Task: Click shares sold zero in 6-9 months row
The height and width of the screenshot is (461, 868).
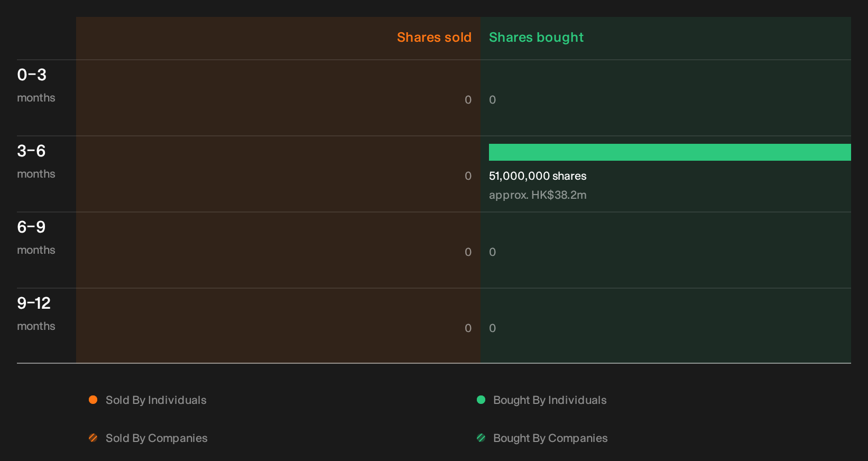Action: pos(468,252)
